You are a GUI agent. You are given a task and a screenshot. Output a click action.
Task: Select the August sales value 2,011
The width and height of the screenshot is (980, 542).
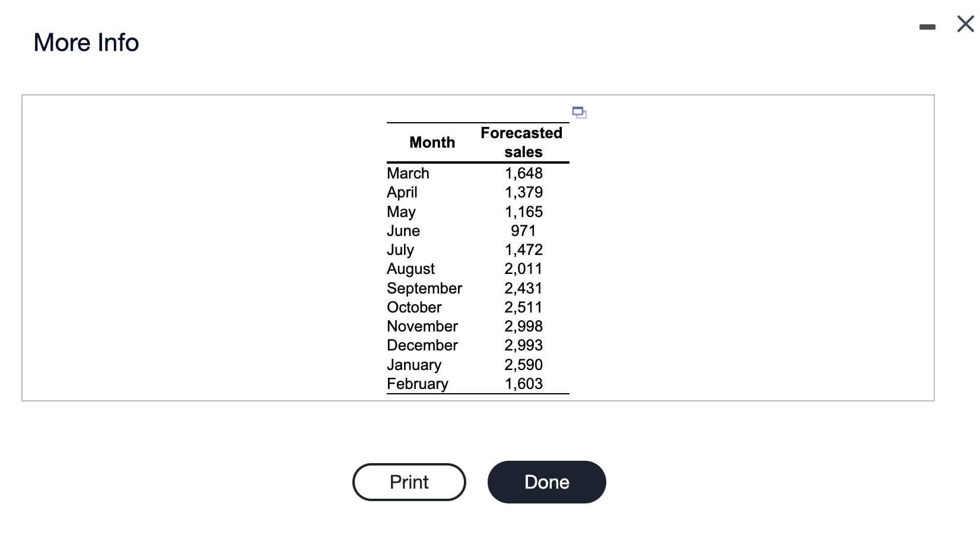(523, 269)
